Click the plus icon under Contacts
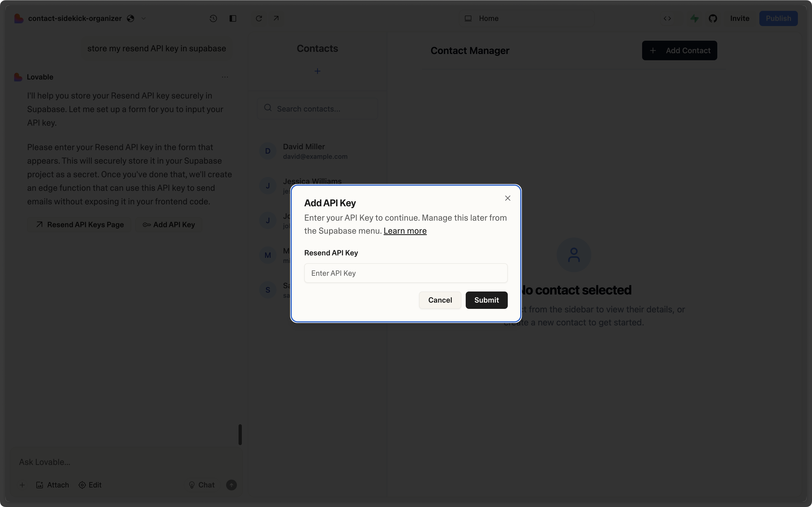 [x=317, y=71]
